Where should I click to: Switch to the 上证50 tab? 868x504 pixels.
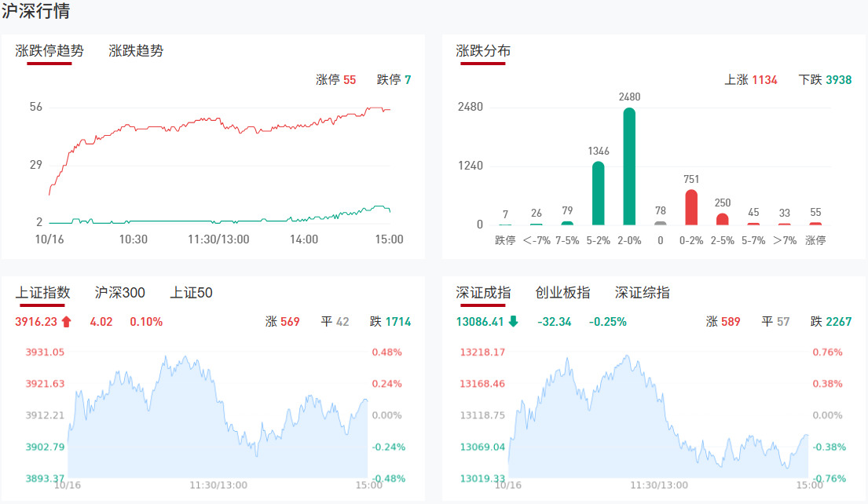(x=191, y=293)
